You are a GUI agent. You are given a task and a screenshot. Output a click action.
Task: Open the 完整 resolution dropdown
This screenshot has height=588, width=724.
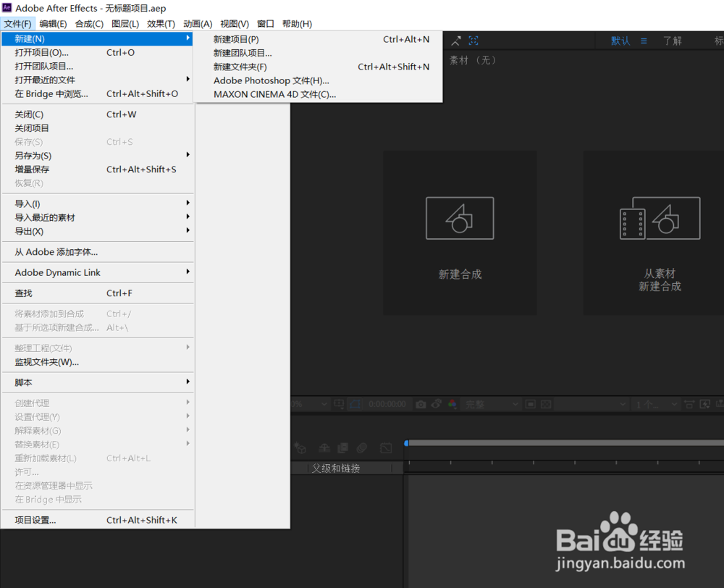point(492,405)
